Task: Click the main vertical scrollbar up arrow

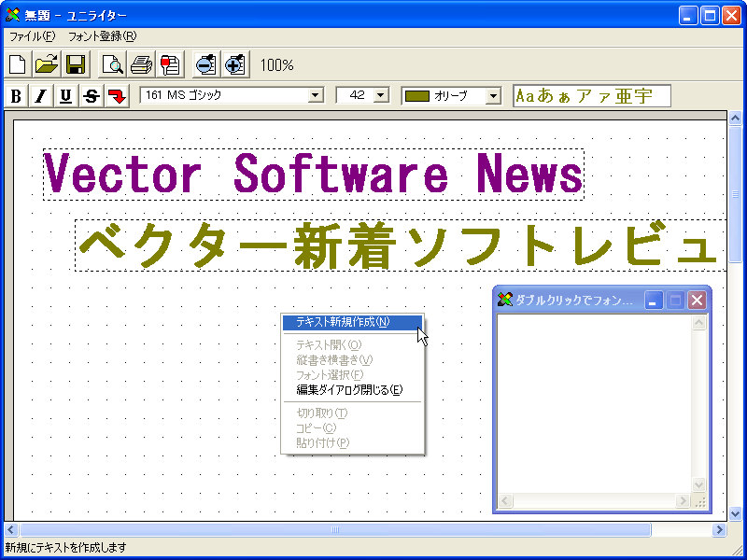Action: pos(735,118)
